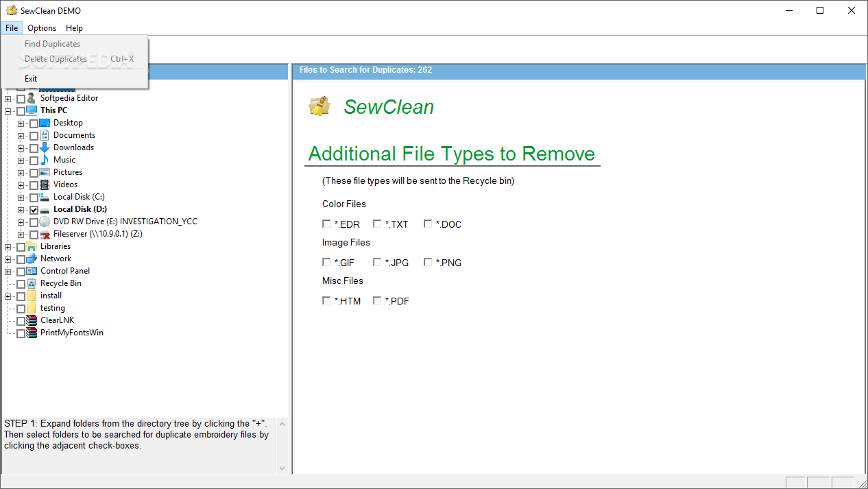Expand the Documents tree node
Viewport: 868px width, 489px height.
pyautogui.click(x=21, y=136)
